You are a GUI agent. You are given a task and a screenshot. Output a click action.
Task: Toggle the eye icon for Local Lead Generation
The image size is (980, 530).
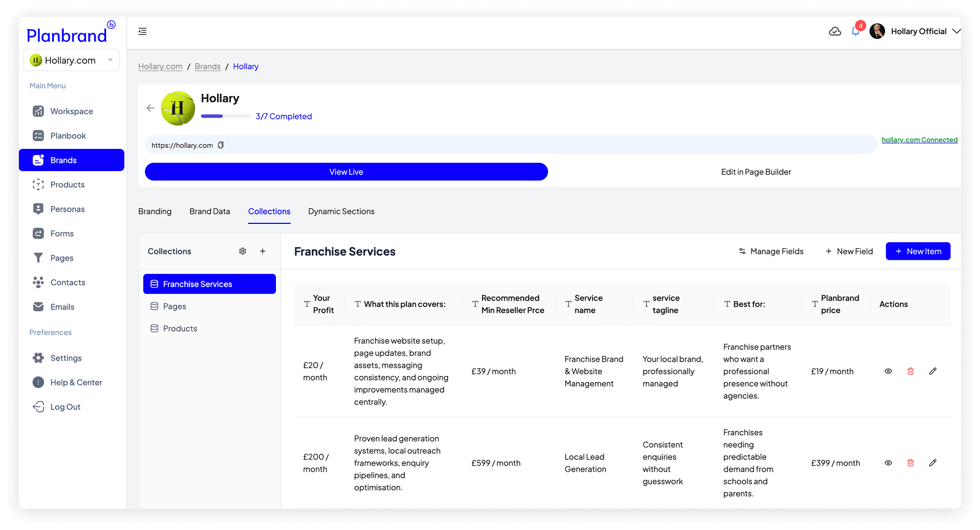[888, 463]
